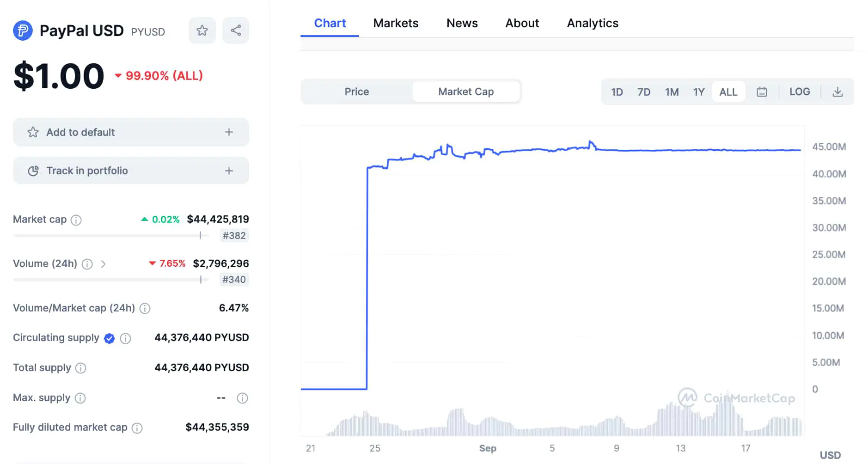The height and width of the screenshot is (464, 868).
Task: Open the share options for PayPal USD
Action: [x=236, y=30]
